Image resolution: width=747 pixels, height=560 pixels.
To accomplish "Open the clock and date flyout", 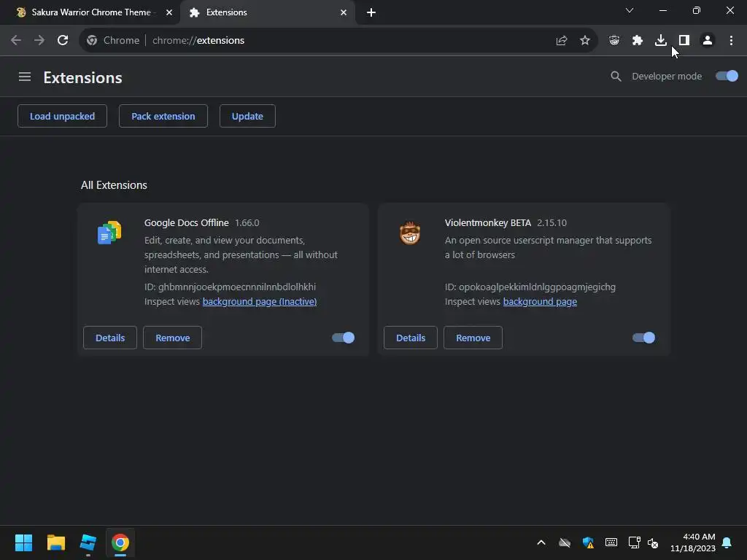I will click(x=693, y=542).
